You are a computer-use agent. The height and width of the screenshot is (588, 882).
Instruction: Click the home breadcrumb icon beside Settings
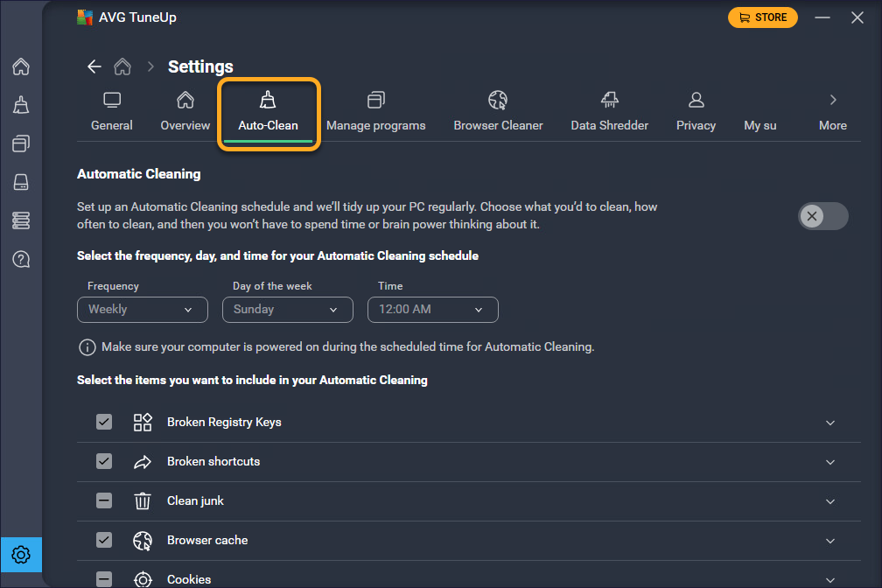(x=122, y=66)
